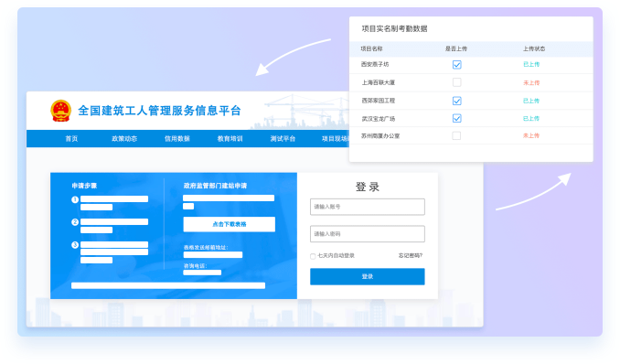Check the 上海百联大厦 upload checkbox
This screenshot has width=620, height=364.
(x=456, y=82)
